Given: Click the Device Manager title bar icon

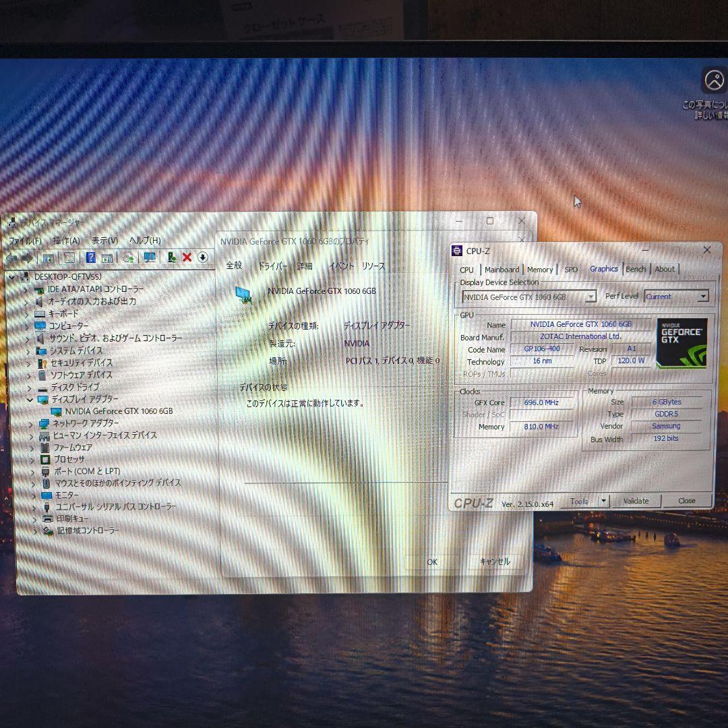Looking at the screenshot, I should 12,222.
